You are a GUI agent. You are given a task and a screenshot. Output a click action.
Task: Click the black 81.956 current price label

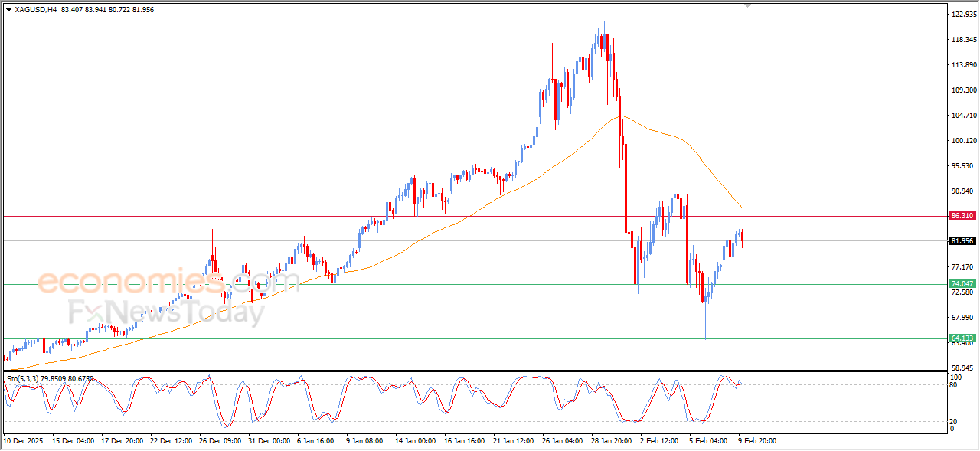962,241
